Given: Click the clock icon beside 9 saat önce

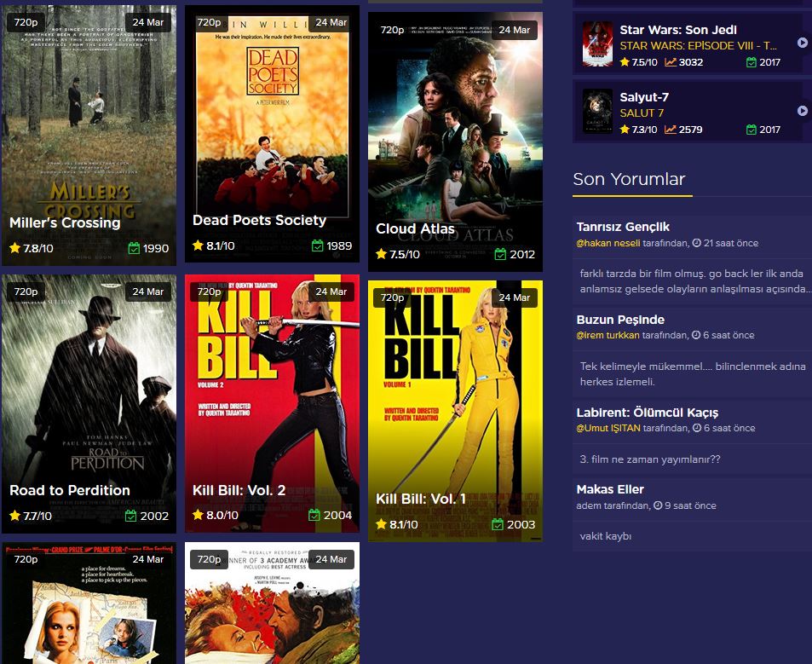Looking at the screenshot, I should [x=658, y=505].
